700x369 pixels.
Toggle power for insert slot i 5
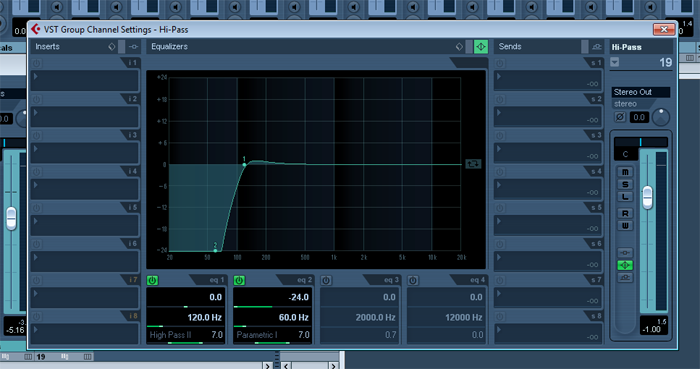[37, 207]
